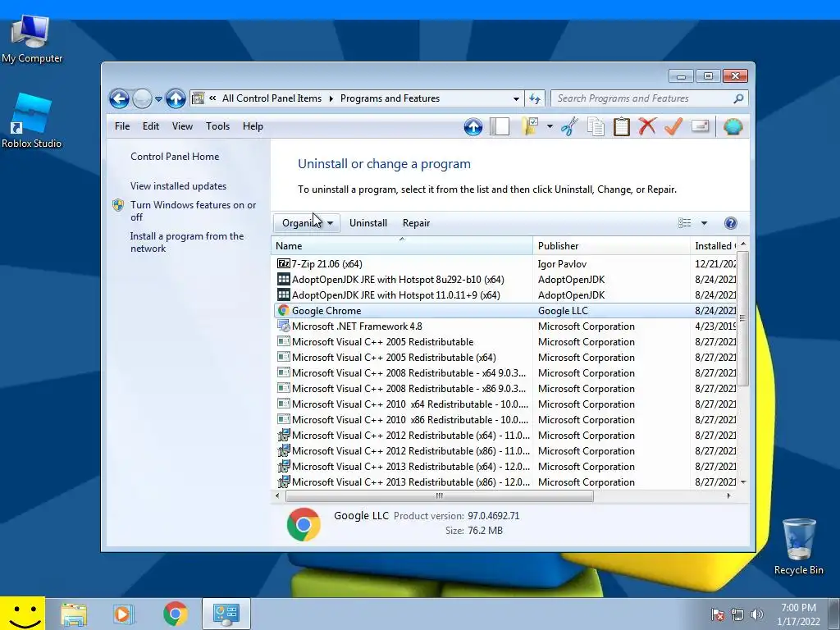This screenshot has height=630, width=840.
Task: Select AdoptOpenJDK JRE with Hotspot 11.0.11+9 (x64)
Action: 395,294
